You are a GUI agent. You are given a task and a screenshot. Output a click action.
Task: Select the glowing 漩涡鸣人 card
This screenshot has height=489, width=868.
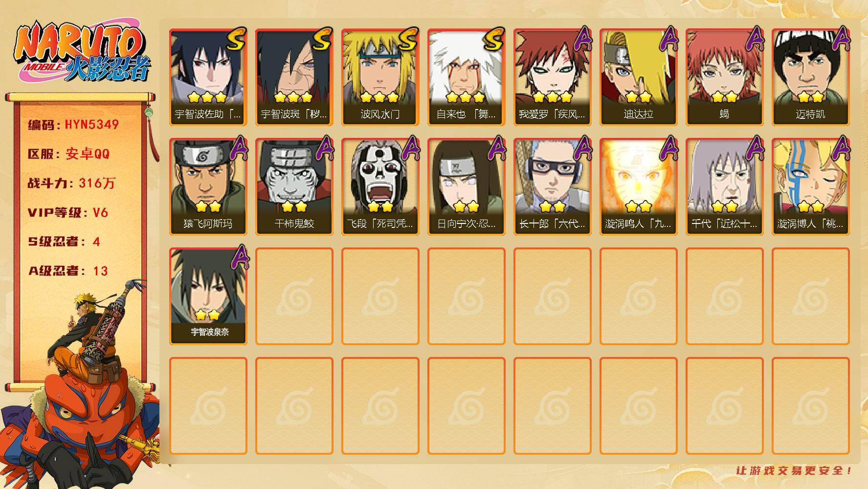(x=638, y=187)
